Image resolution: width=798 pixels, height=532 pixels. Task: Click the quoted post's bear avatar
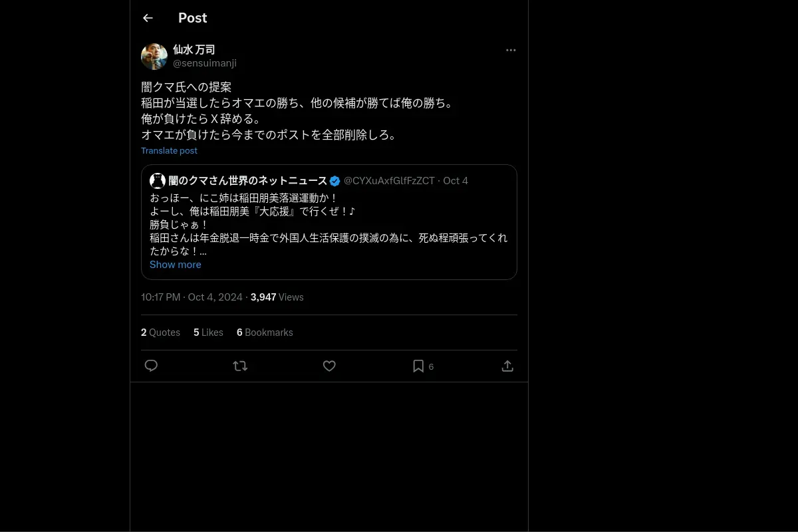(x=158, y=181)
